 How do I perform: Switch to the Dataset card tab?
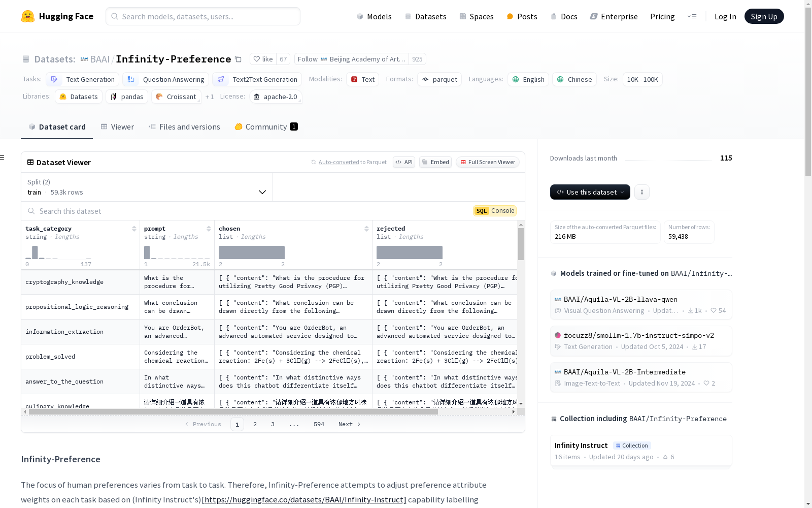click(57, 127)
